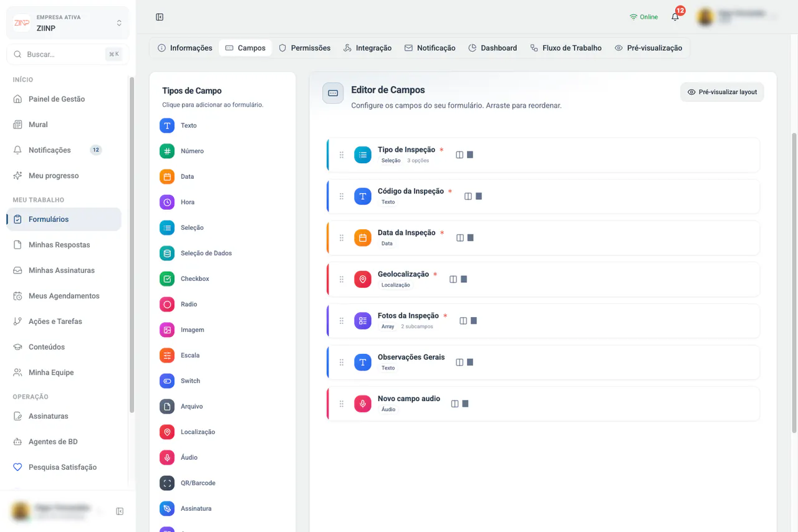Screen dimensions: 798x532
Task: Add a Switch field type
Action: pyautogui.click(x=180, y=381)
